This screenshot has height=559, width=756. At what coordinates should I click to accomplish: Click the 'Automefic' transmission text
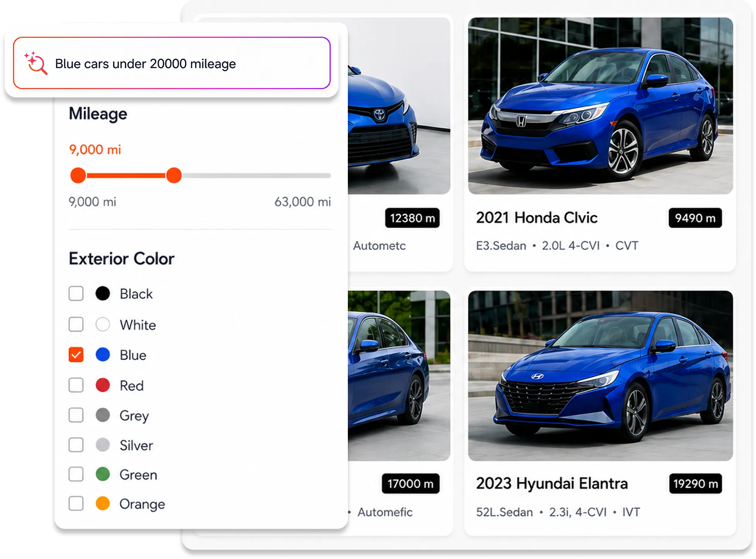click(385, 512)
